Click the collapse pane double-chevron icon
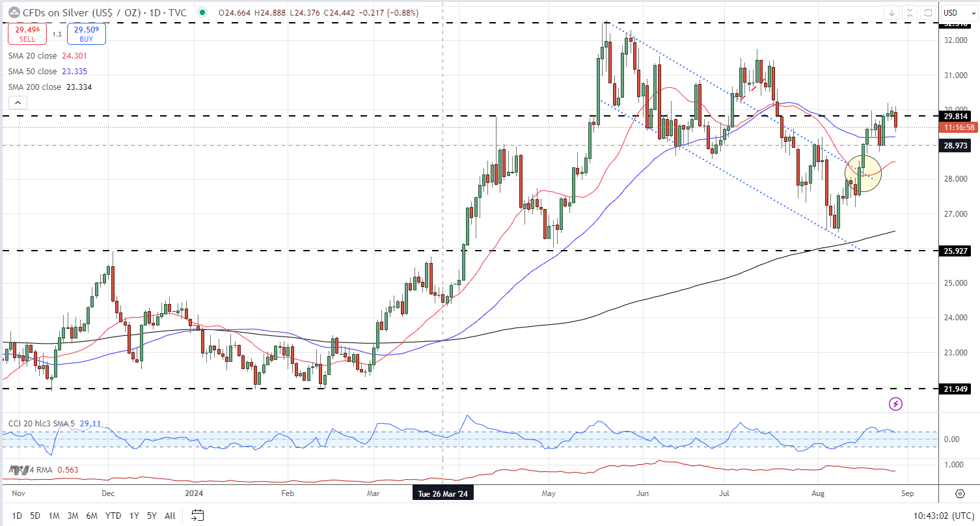 [x=910, y=12]
